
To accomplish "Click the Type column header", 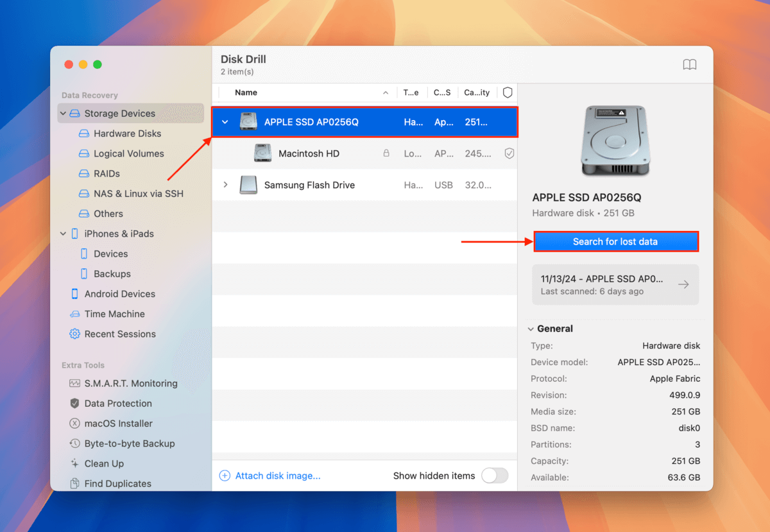I will coord(411,92).
